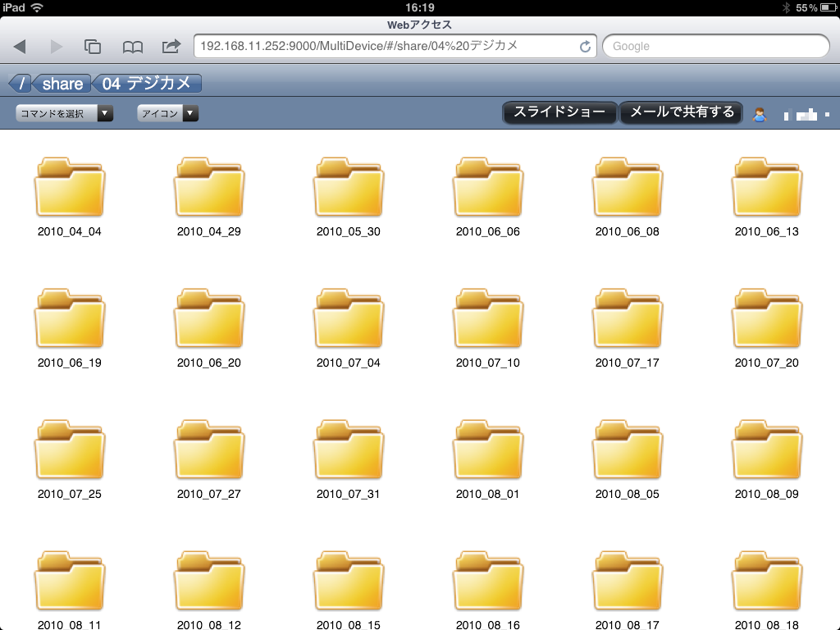This screenshot has width=840, height=630.
Task: Open folder 2010_08_05
Action: [x=628, y=459]
